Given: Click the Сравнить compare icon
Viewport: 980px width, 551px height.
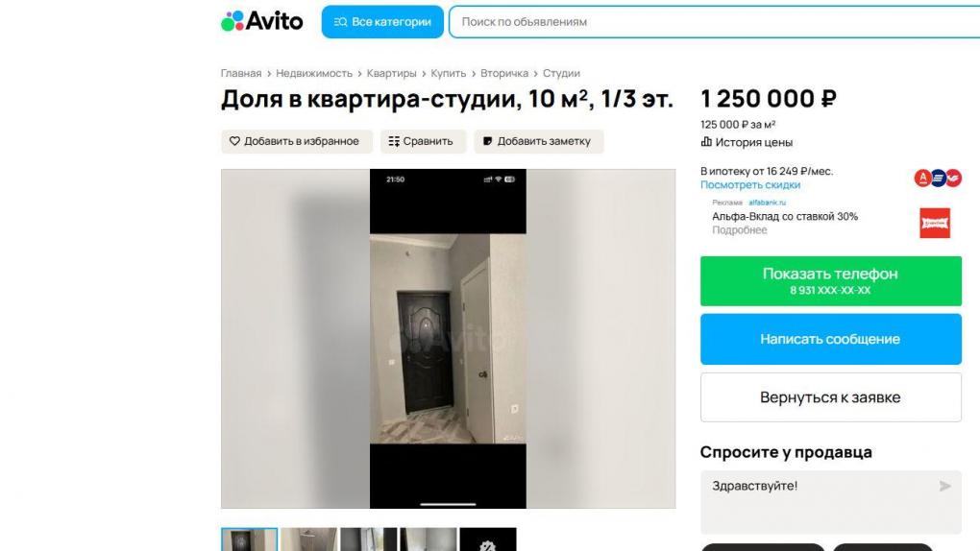Looking at the screenshot, I should coord(394,141).
